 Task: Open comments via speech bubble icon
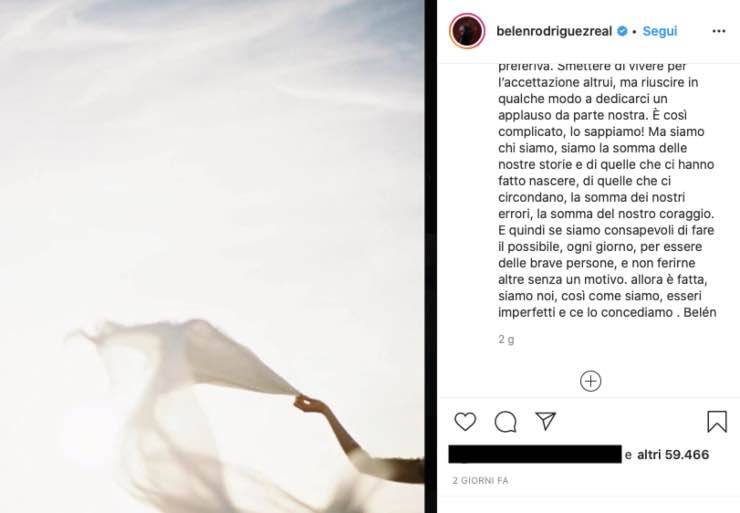[x=505, y=421]
